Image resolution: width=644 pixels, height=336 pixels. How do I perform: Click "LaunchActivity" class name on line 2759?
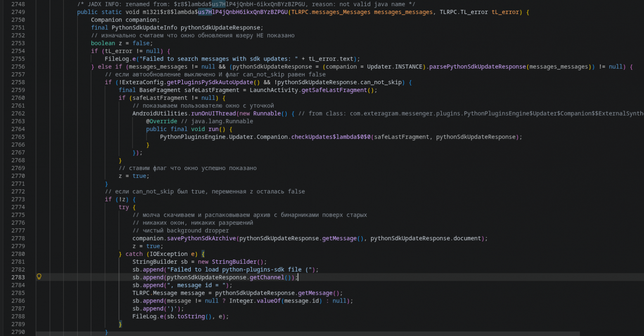click(x=274, y=90)
